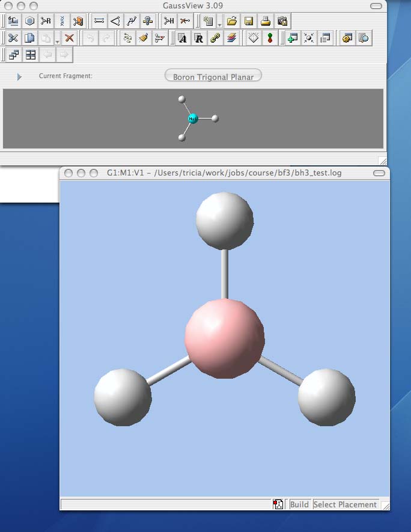Select the Biological Fragment DNA icon

(62, 21)
